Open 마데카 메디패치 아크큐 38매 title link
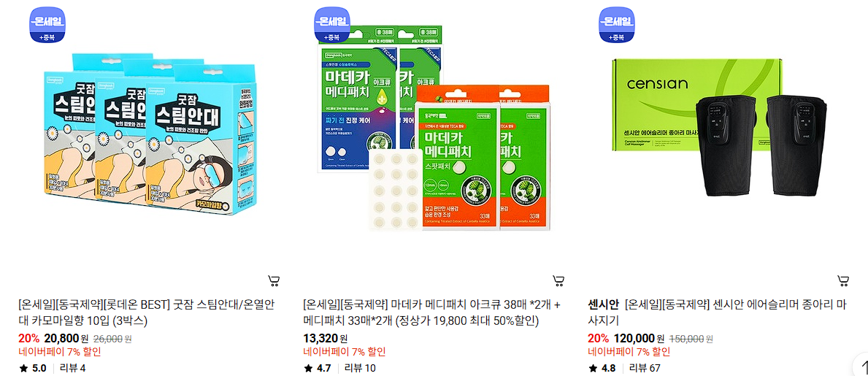Image resolution: width=868 pixels, height=376 pixels. coord(431,313)
